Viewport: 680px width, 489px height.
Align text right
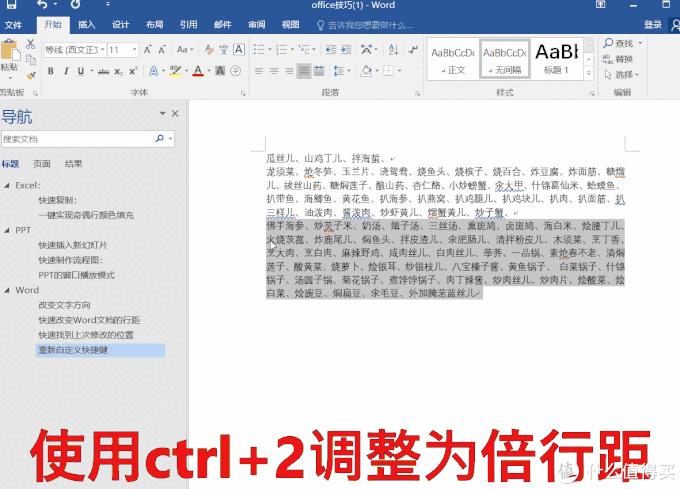tap(289, 71)
